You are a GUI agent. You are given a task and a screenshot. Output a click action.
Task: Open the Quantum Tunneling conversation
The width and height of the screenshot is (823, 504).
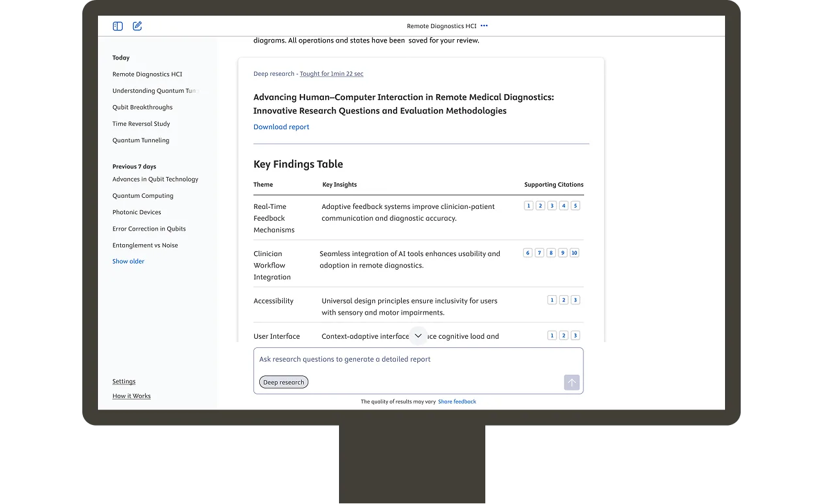click(140, 140)
